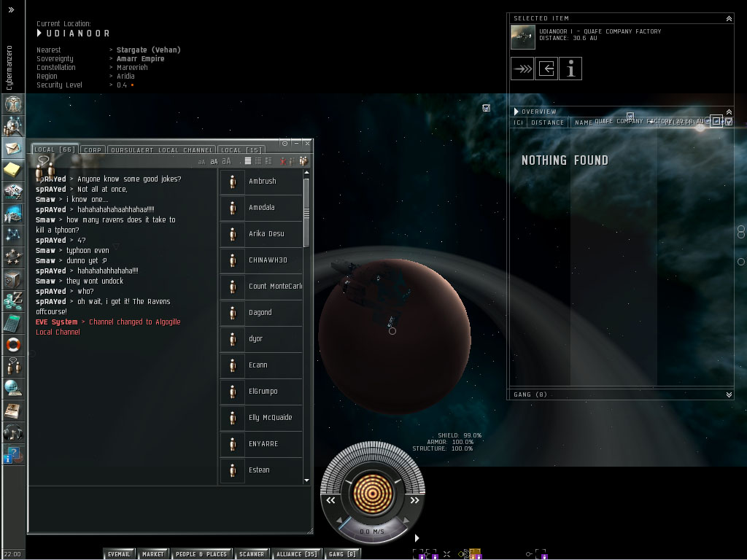
Task: Open the GANG [8] bottom button
Action: click(x=342, y=554)
